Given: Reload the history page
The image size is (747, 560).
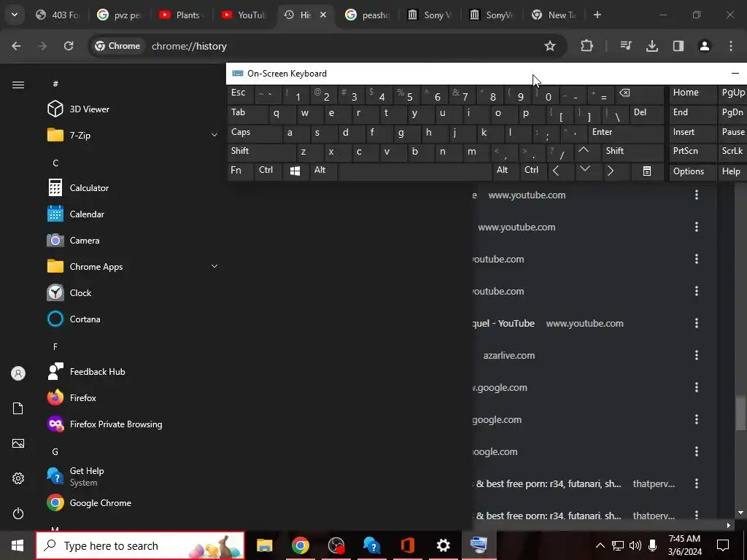Looking at the screenshot, I should pyautogui.click(x=69, y=46).
